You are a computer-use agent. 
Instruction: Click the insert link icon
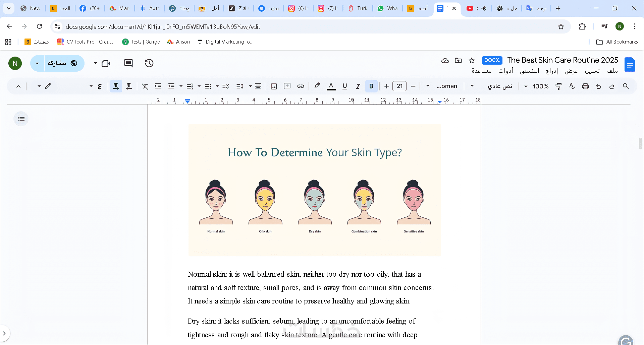coord(301,86)
